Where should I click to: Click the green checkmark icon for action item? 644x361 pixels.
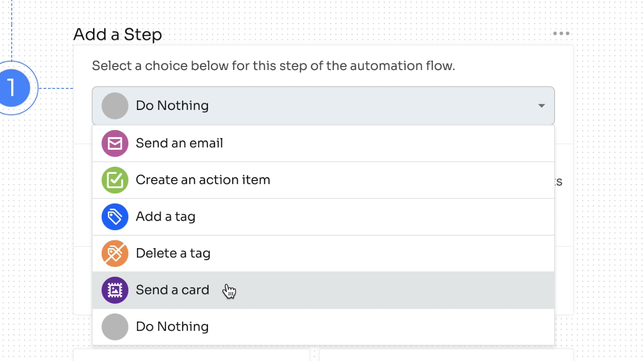tap(115, 180)
